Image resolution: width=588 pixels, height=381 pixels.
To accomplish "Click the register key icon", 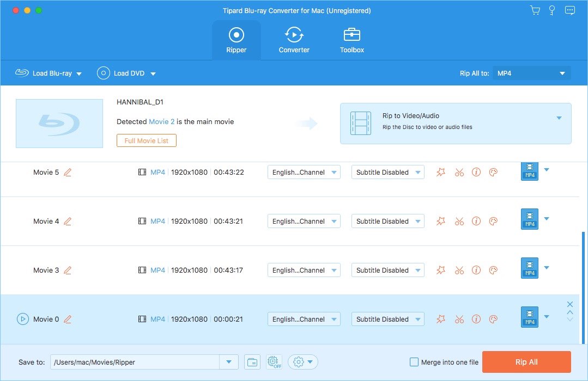I will tap(552, 10).
